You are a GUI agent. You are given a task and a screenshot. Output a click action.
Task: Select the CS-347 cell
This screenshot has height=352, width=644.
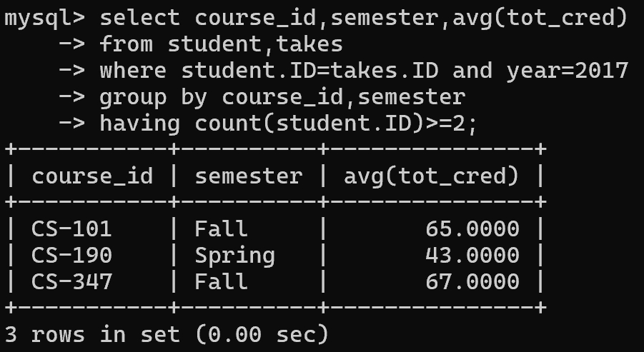tap(71, 281)
